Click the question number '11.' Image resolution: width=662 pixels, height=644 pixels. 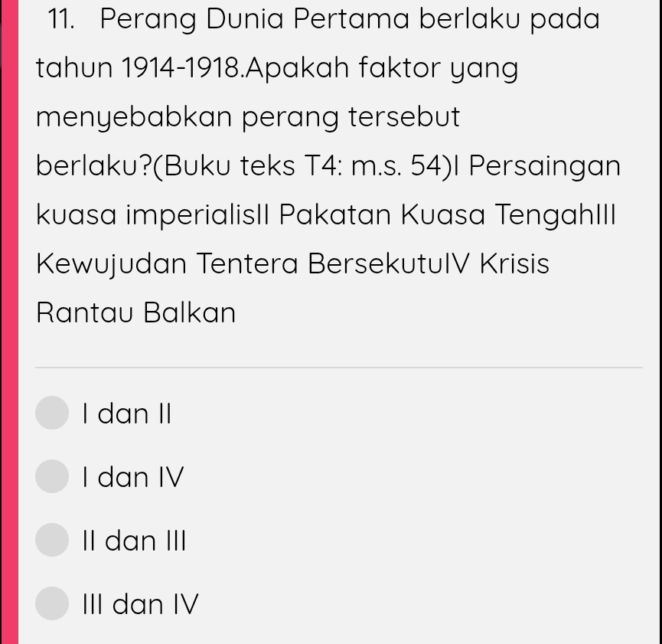click(x=61, y=18)
